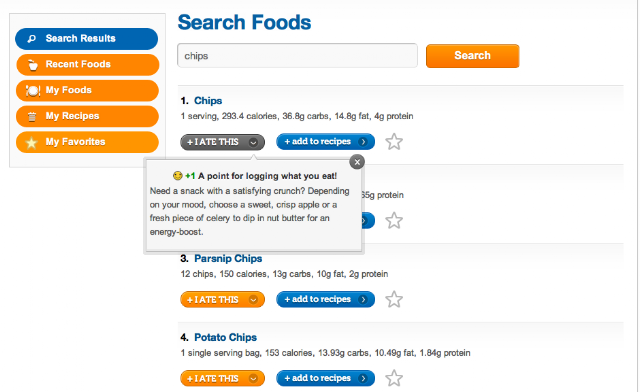Screen dimensions: 640x392
Task: Go to the My Recipes section
Action: pyautogui.click(x=87, y=116)
